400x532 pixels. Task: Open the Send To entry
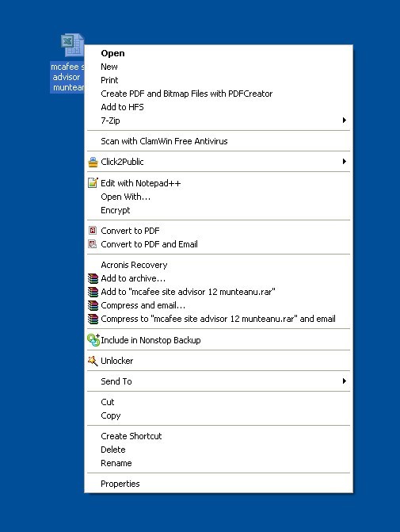[219, 381]
